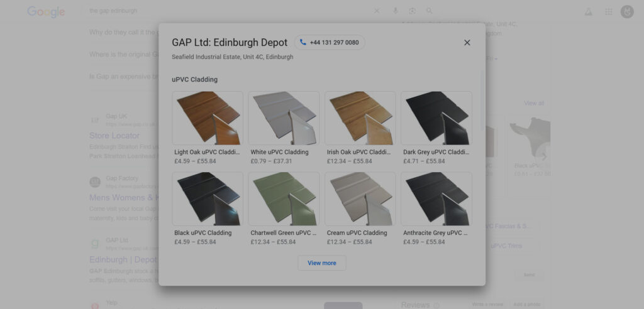The height and width of the screenshot is (309, 644).
Task: Click the Yelp result favicon
Action: [x=95, y=306]
